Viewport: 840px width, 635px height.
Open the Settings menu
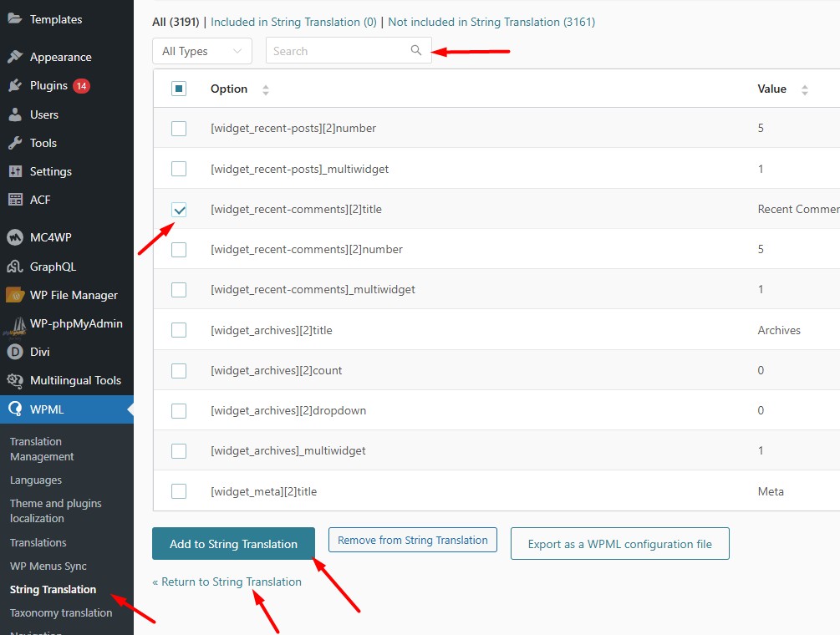[x=51, y=171]
